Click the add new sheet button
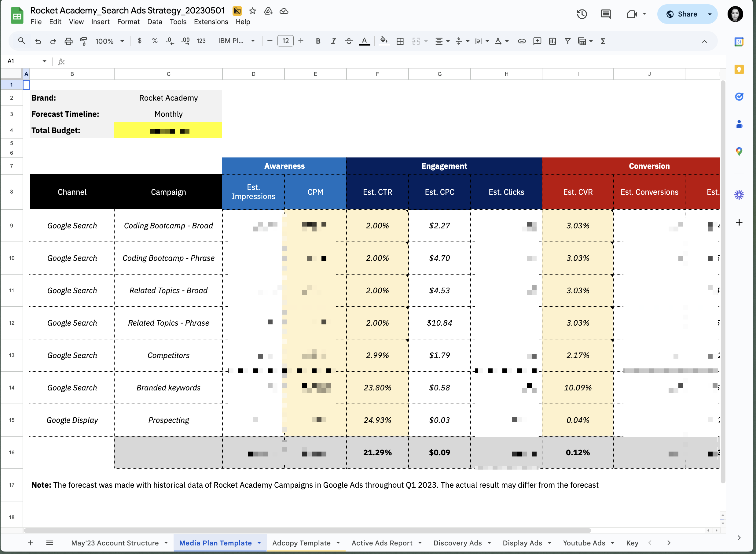The width and height of the screenshot is (756, 554). click(x=30, y=543)
